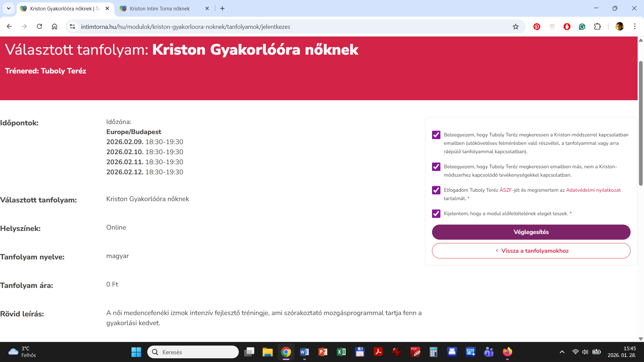Open Chrome three-dot menu

point(635,26)
